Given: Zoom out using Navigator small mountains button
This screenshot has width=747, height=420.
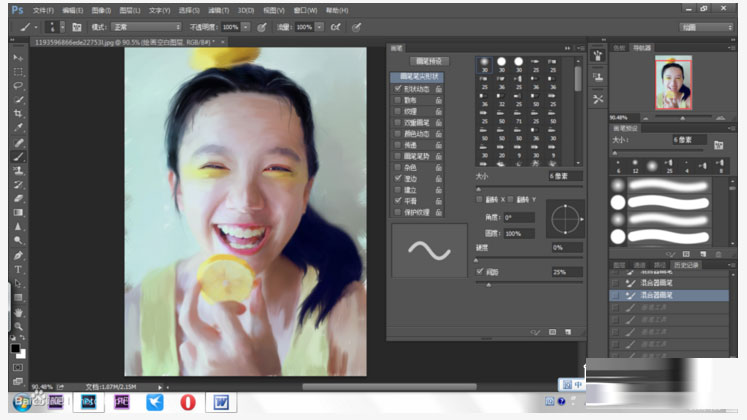Looking at the screenshot, I should coord(646,118).
